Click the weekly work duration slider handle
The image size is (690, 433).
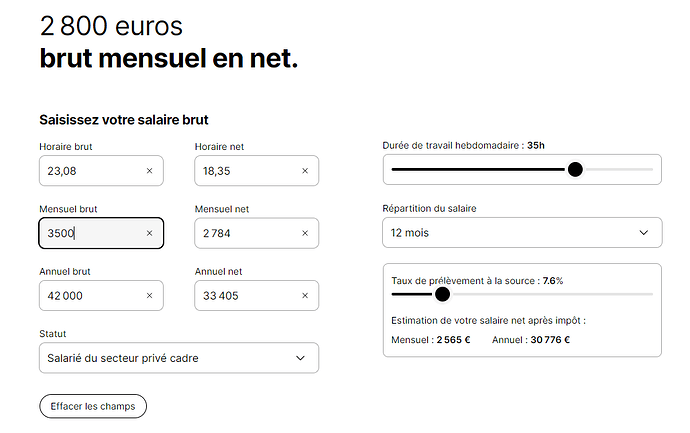(x=575, y=170)
